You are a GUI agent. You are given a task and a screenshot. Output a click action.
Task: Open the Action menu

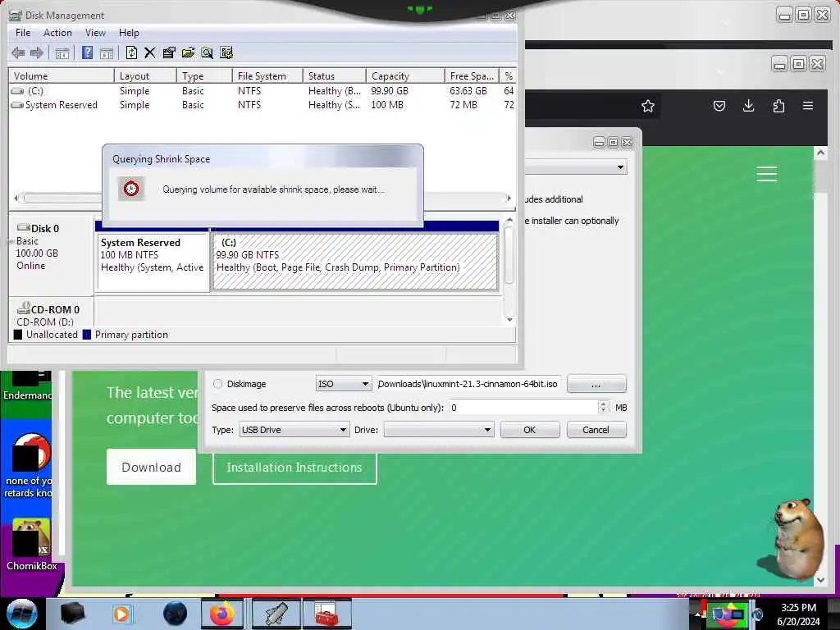57,33
